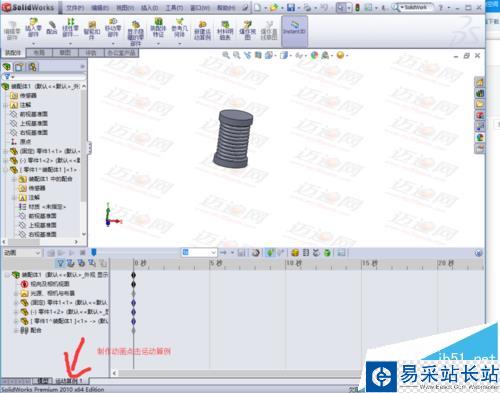This screenshot has width=500, height=393.
Task: Open dropdown arrow under 插入零部件
Action: tap(33, 43)
